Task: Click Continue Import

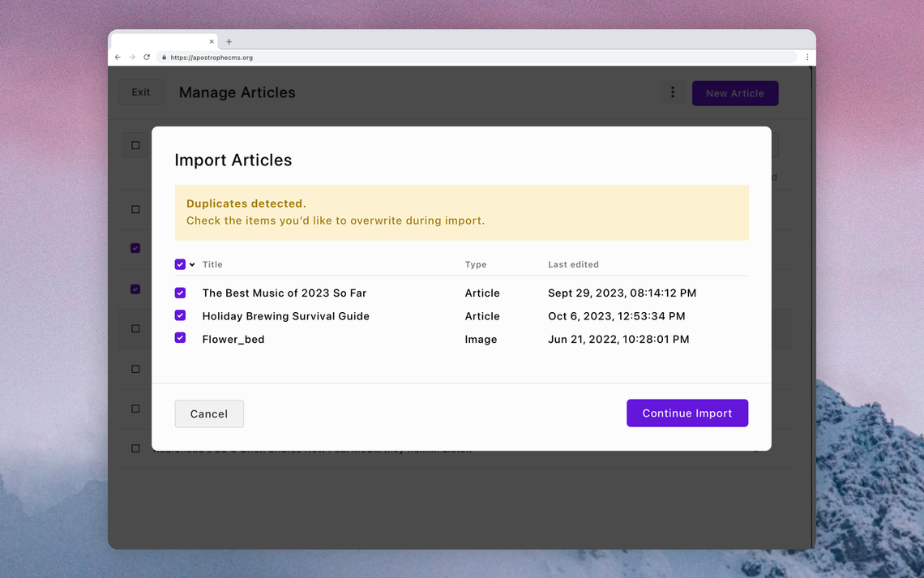Action: click(687, 413)
